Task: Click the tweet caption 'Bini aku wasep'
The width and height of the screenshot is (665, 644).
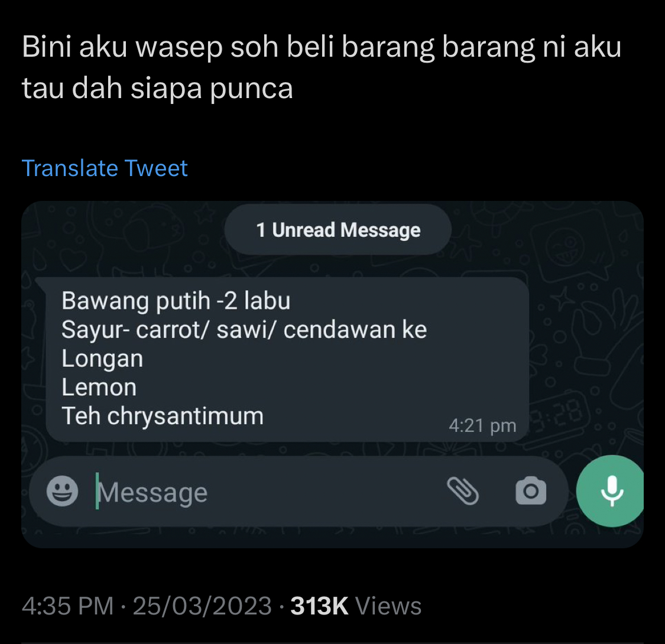Action: [122, 47]
